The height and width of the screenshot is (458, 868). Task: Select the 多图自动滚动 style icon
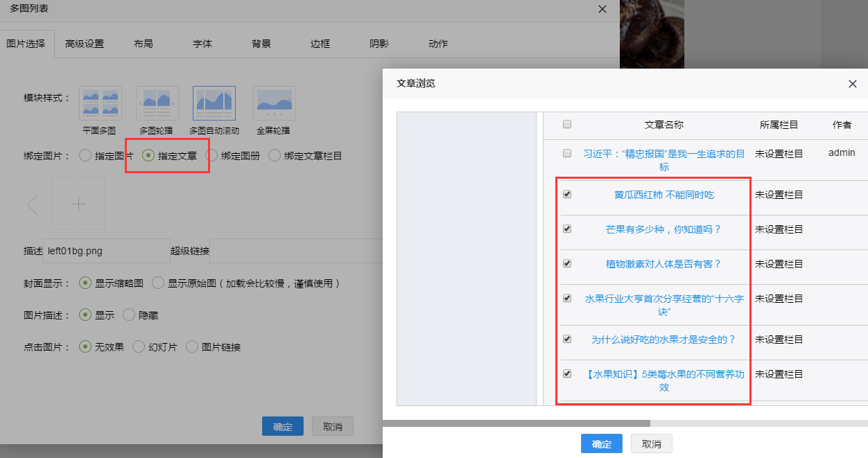coord(214,104)
